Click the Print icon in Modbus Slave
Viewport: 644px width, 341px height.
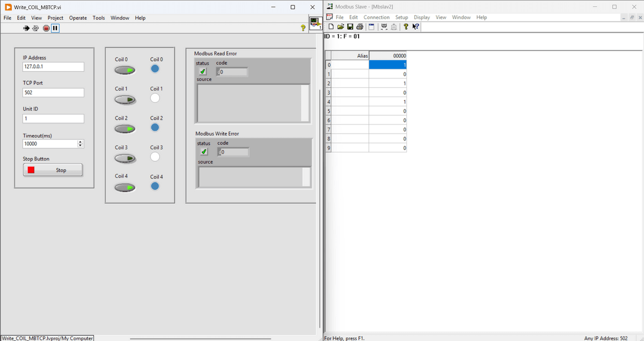pos(360,27)
